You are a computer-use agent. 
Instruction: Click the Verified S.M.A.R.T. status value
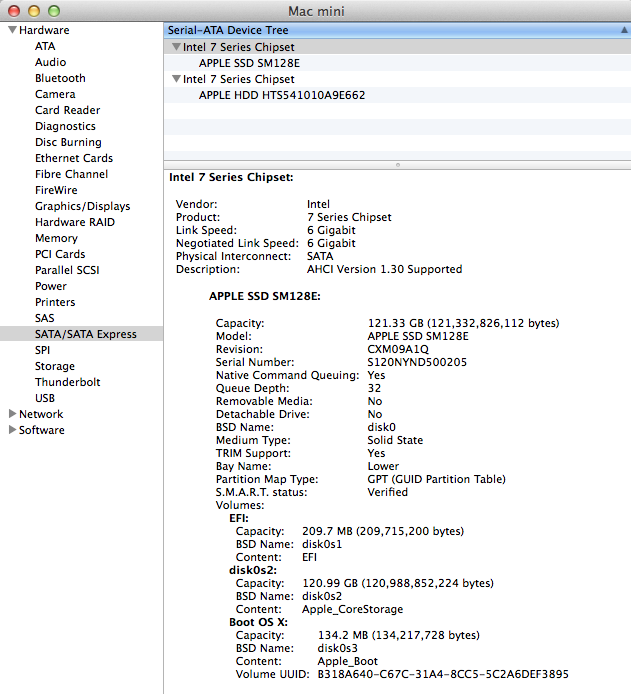pyautogui.click(x=387, y=492)
